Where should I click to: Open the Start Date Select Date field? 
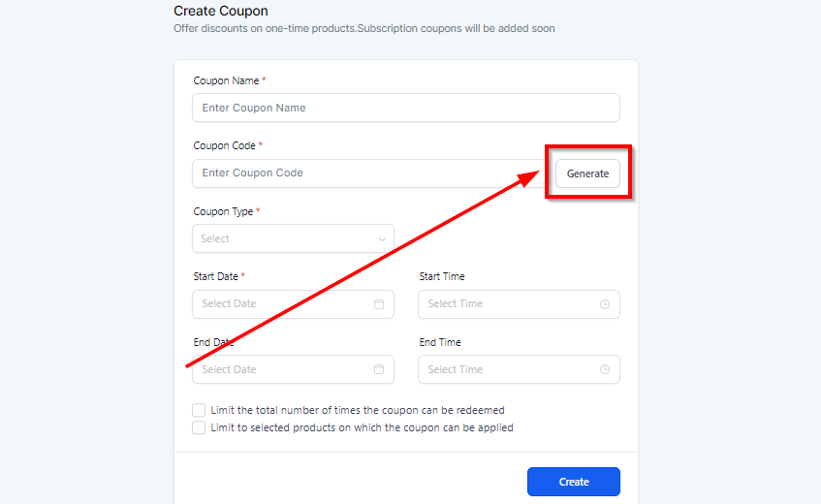click(x=281, y=304)
